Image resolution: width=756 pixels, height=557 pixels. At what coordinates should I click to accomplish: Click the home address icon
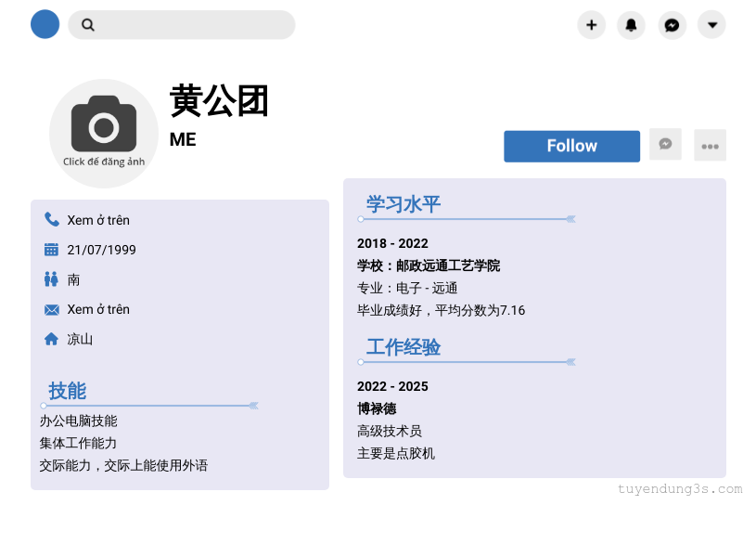pos(52,339)
